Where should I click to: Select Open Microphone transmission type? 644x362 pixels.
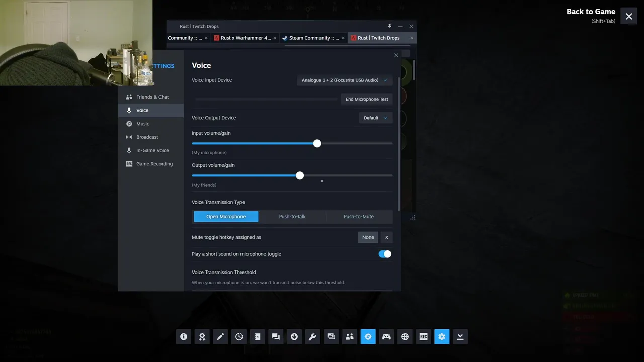pos(226,217)
